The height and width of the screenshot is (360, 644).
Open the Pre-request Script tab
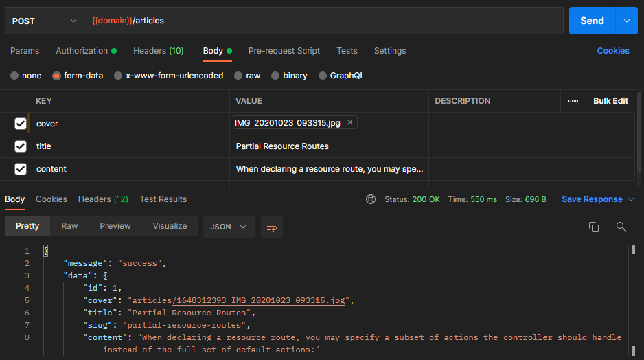(284, 51)
